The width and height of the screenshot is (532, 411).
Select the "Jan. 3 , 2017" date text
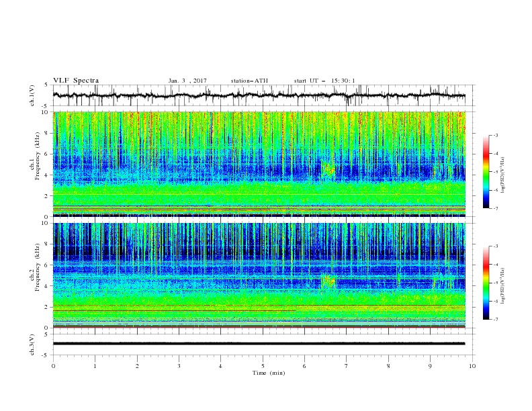pos(187,81)
